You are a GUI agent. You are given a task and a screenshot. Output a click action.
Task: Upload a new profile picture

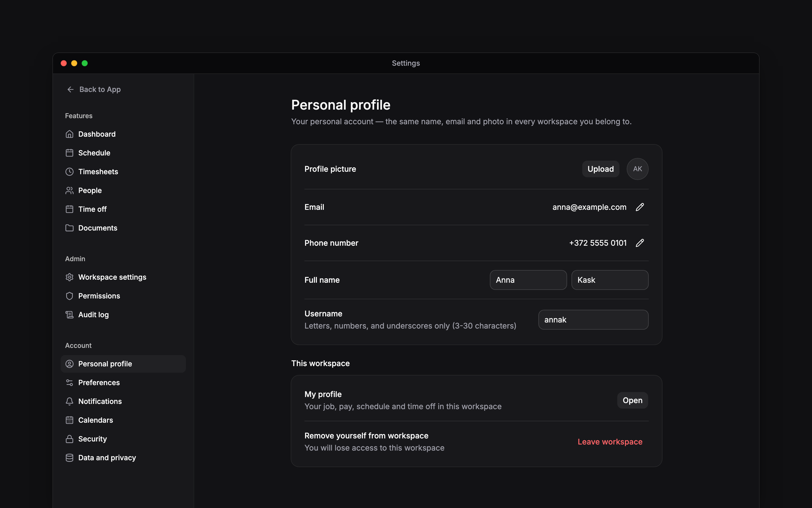pos(601,169)
